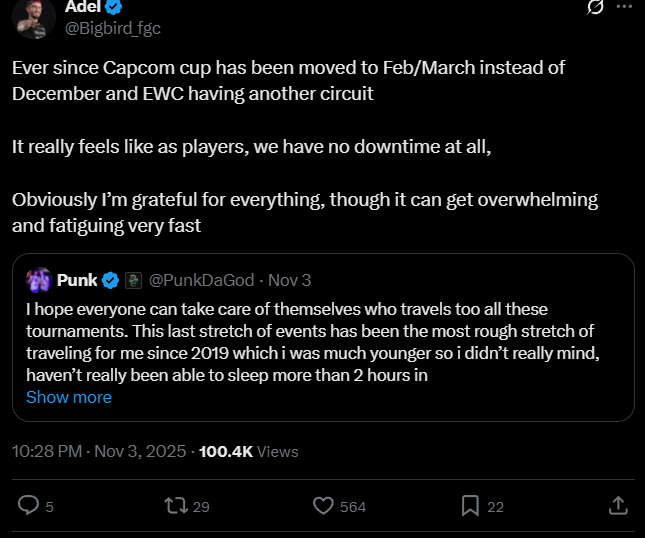Click the Punk display name
Image resolution: width=645 pixels, height=538 pixels.
coord(77,280)
